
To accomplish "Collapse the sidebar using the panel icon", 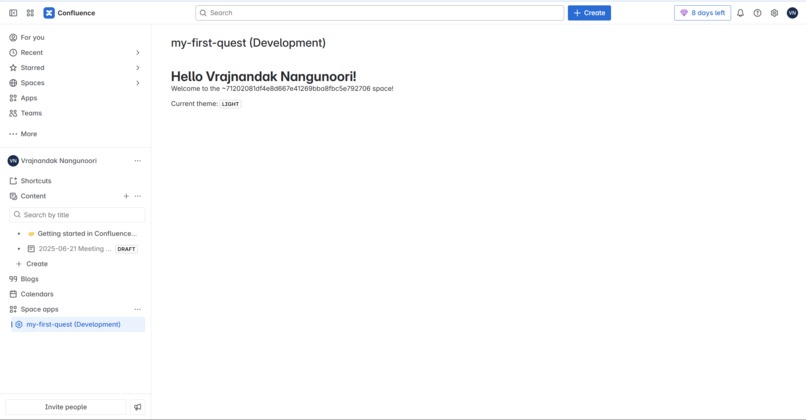I will pyautogui.click(x=13, y=13).
